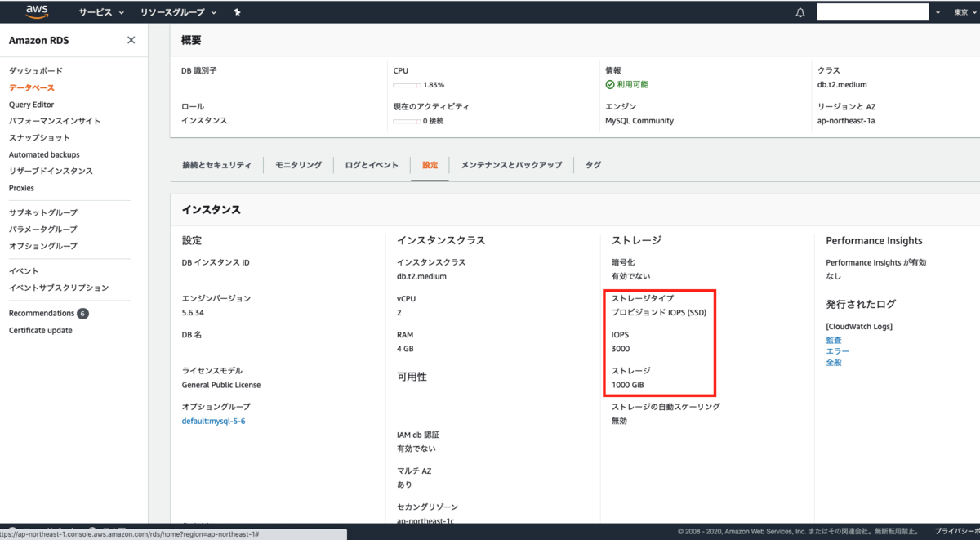Click the CPU 1.83% usage bar

click(x=407, y=85)
